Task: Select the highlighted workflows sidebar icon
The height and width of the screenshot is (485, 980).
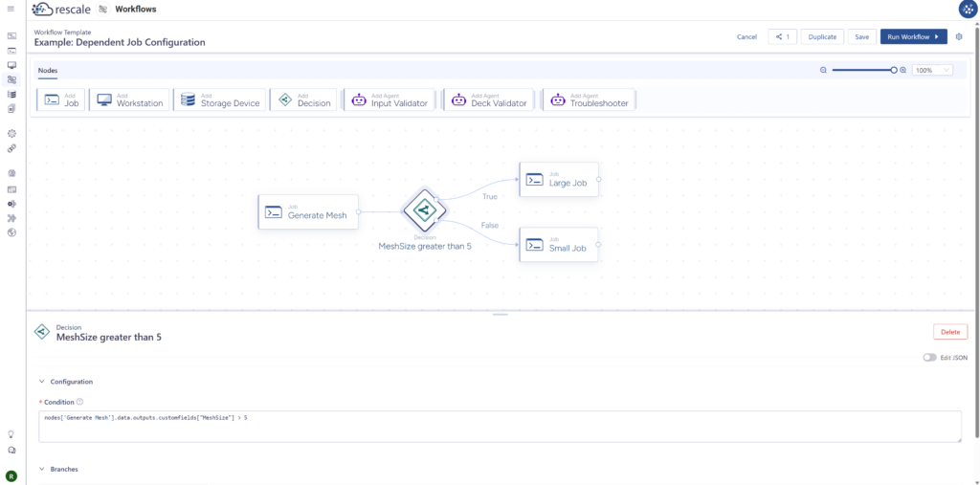Action: (11, 79)
